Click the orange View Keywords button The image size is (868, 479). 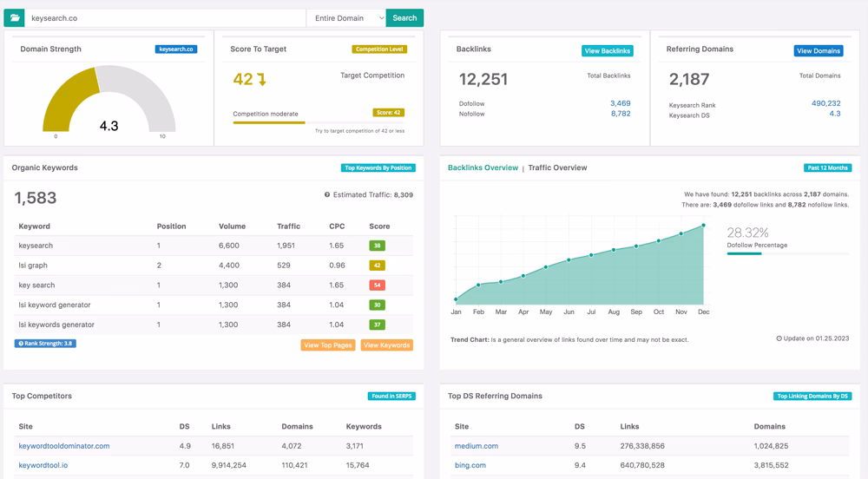[386, 345]
